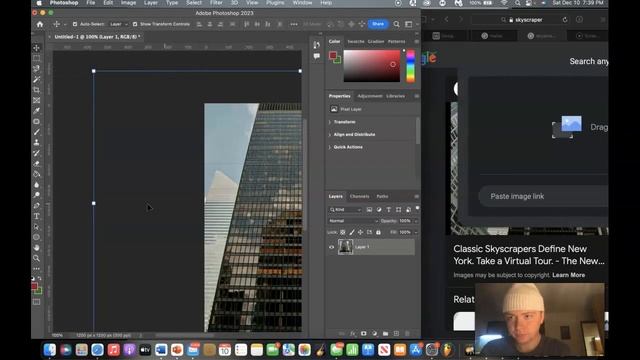
Task: Open the search icon in the options bar
Action: pos(396,24)
